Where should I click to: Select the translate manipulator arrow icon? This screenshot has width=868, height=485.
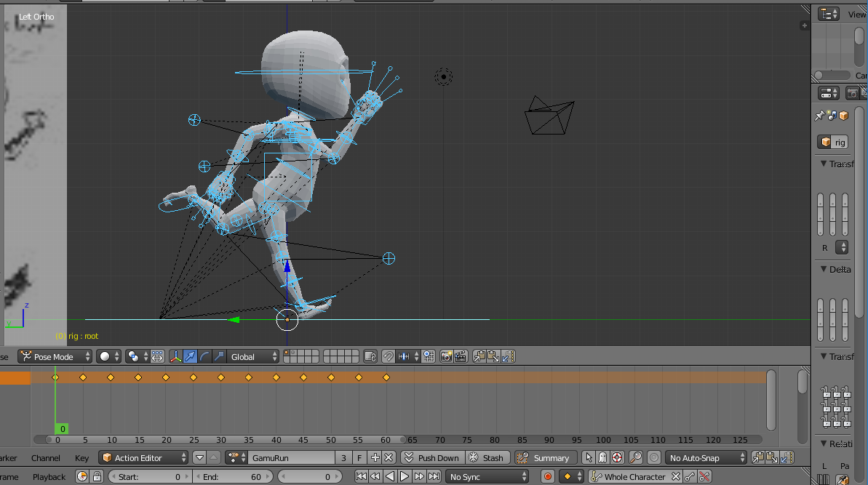point(190,356)
